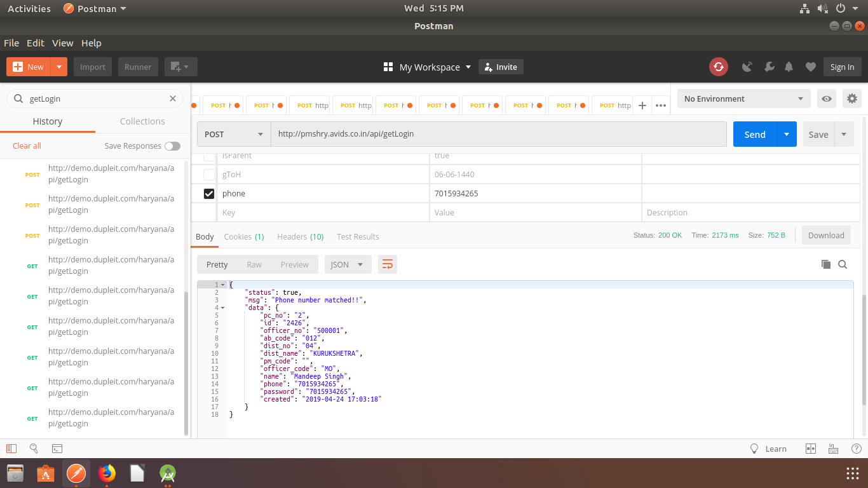Expand the Save button arrow options

[844, 134]
